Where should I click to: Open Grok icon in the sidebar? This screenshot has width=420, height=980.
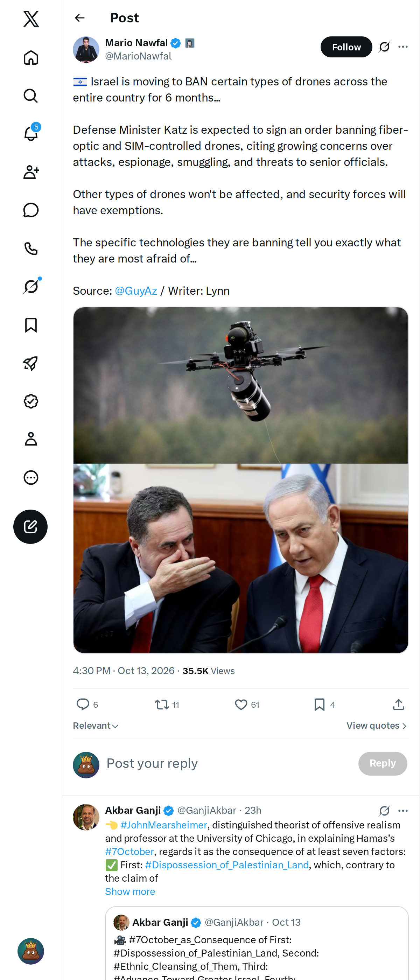[31, 286]
